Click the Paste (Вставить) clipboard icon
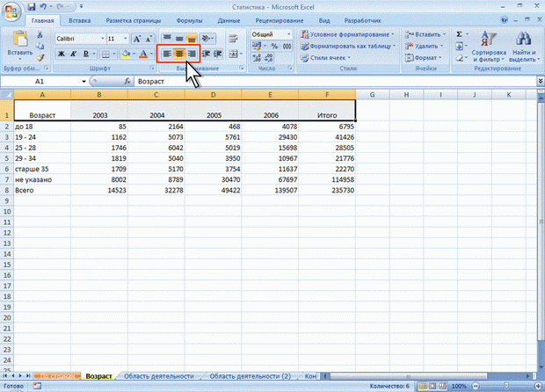This screenshot has height=392, width=545. 20,39
